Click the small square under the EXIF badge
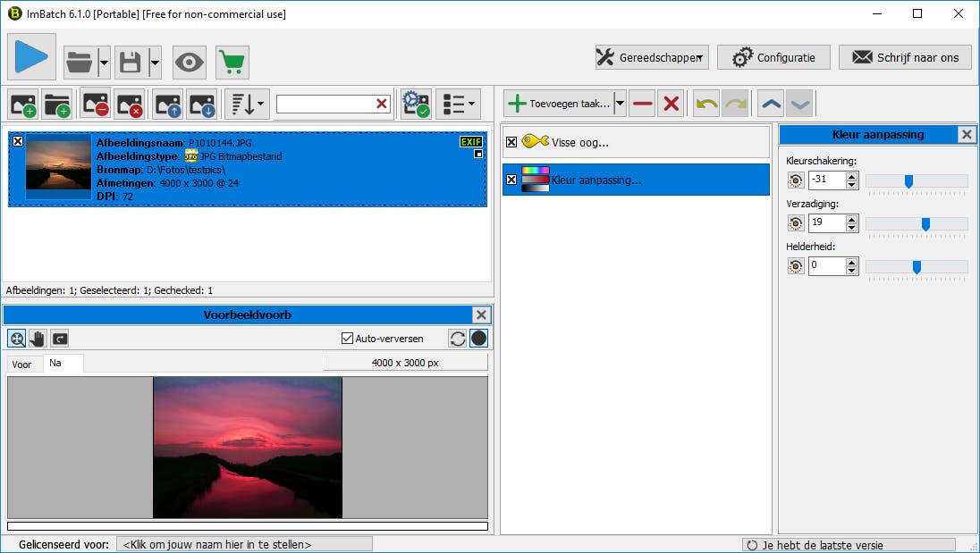The width and height of the screenshot is (980, 553). tap(478, 155)
